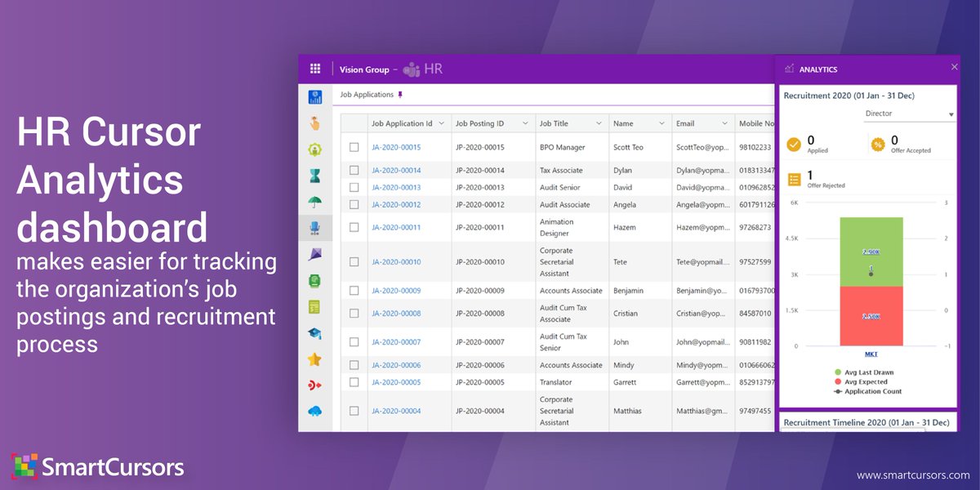Open the red arrow sidebar icon
The image size is (980, 490).
click(x=315, y=385)
